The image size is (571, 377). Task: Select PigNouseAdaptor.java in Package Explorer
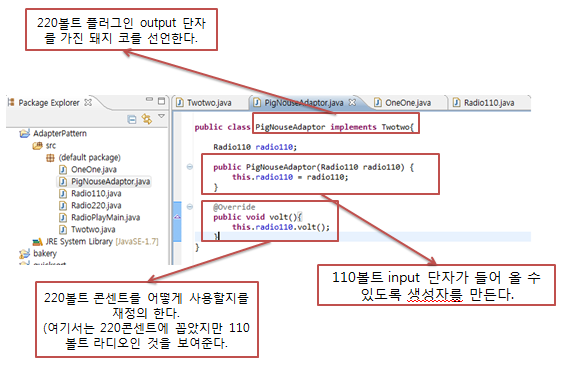point(110,181)
